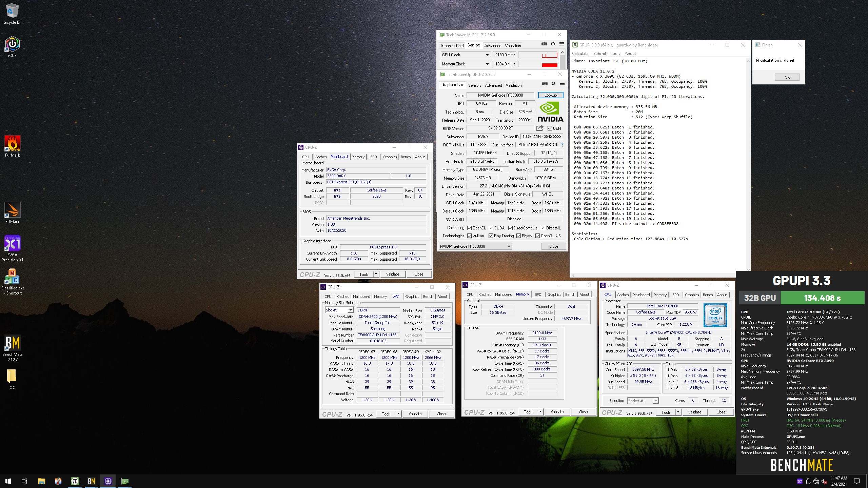Expand Tools arrow in CPU-Z CPU window

[678, 412]
